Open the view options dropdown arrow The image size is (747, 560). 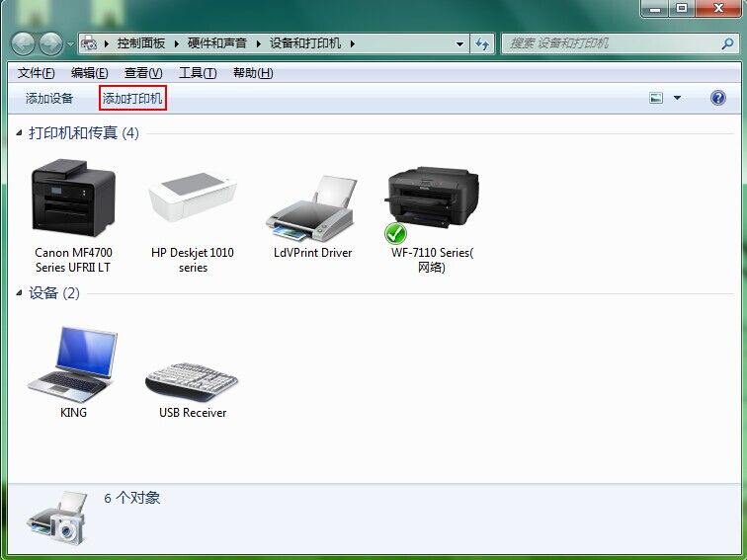(x=677, y=98)
